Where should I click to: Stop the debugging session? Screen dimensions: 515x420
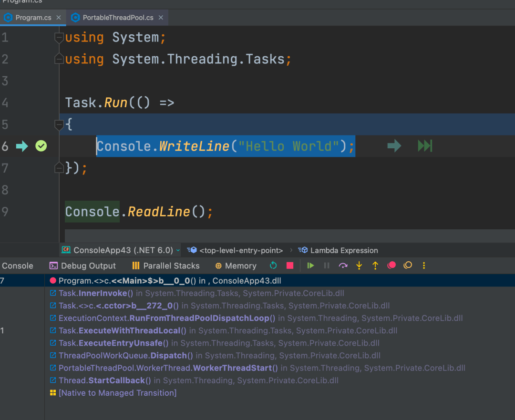click(290, 266)
